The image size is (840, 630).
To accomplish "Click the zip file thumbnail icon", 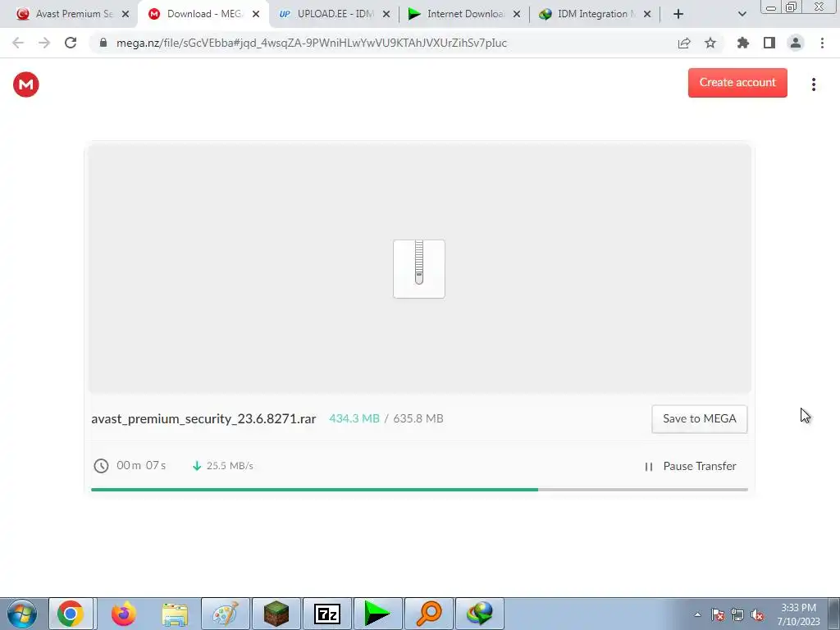I will (x=419, y=269).
